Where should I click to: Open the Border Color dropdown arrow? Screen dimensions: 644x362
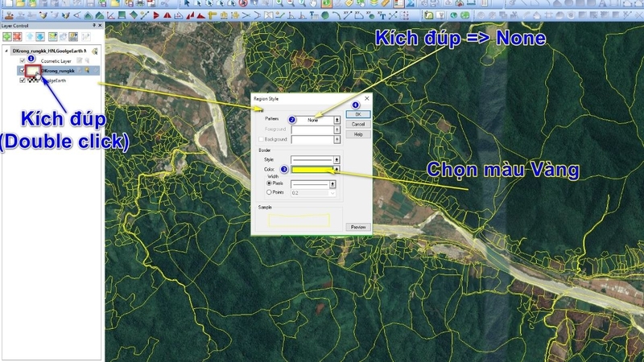(x=336, y=169)
